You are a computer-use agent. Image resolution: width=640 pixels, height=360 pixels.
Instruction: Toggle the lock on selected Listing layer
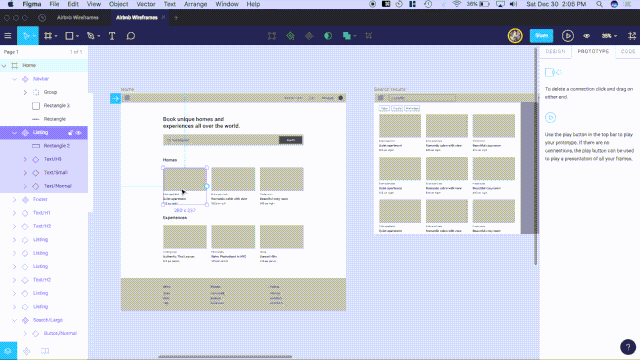tap(70, 133)
